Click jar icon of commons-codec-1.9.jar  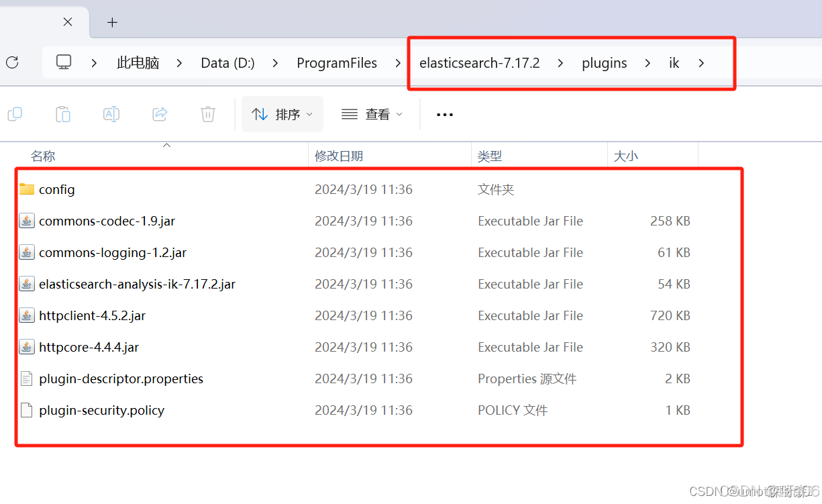[27, 221]
